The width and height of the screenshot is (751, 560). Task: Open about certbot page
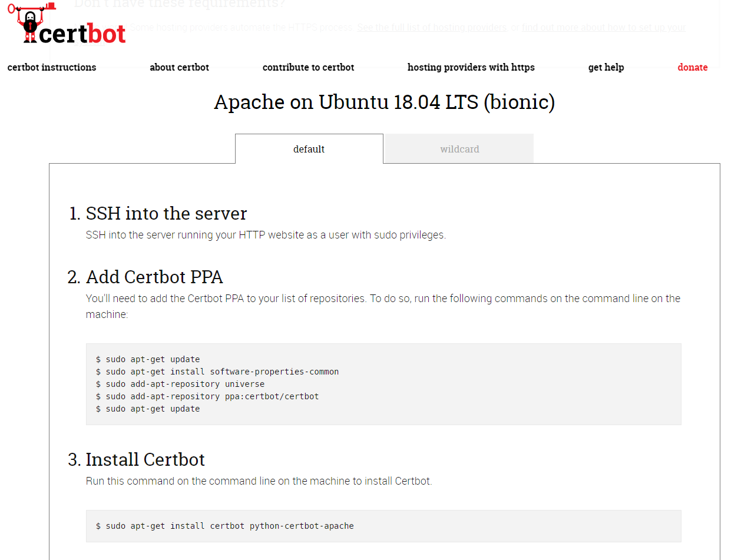coord(180,67)
